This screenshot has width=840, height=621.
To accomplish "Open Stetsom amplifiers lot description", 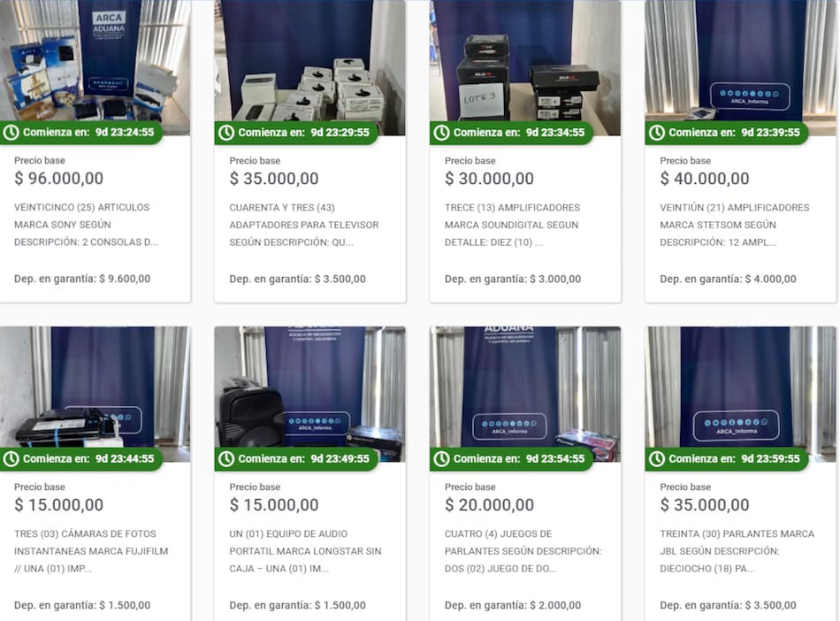I will click(x=735, y=225).
